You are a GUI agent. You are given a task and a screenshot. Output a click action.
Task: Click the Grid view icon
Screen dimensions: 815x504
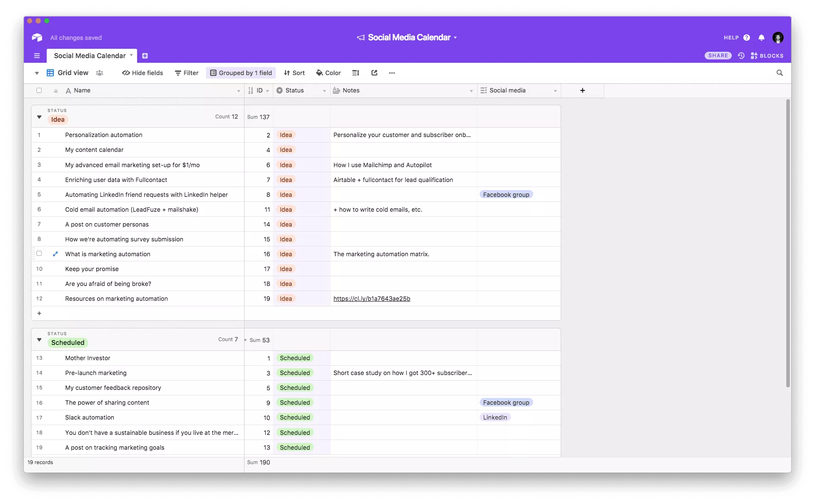click(50, 73)
